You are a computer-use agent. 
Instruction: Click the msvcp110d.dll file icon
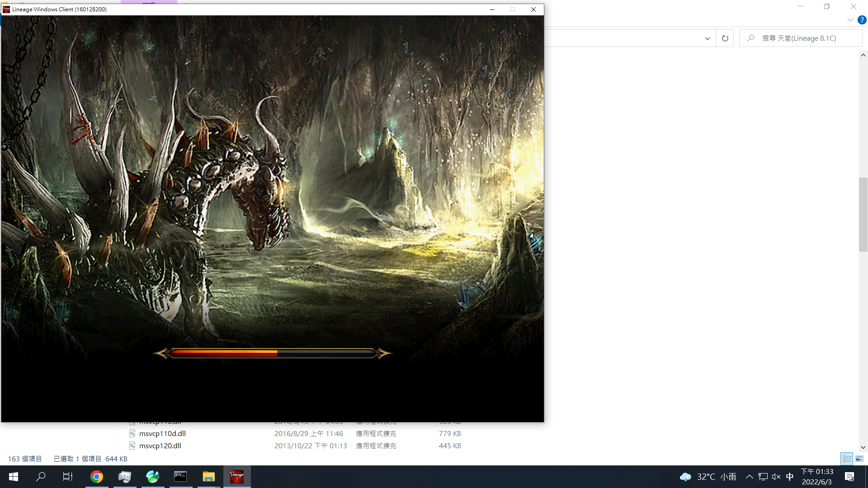click(132, 434)
